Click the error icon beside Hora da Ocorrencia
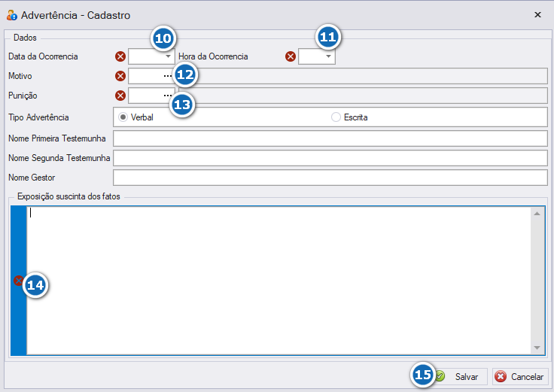 [291, 56]
